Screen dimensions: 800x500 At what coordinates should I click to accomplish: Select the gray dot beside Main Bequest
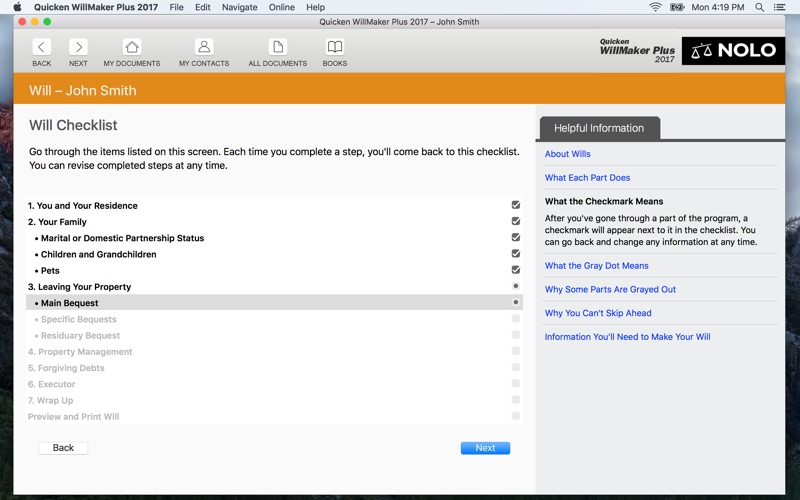click(516, 302)
